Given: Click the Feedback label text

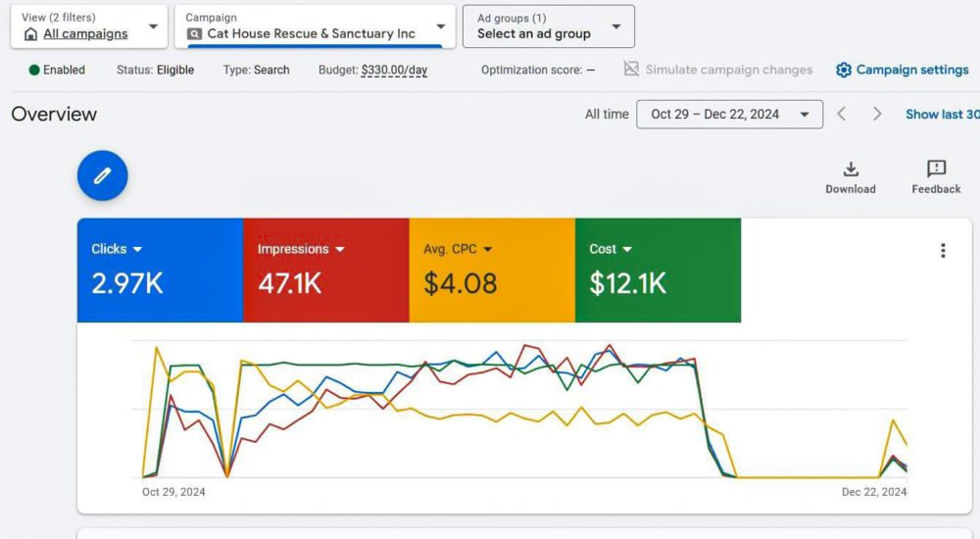Looking at the screenshot, I should coord(936,189).
